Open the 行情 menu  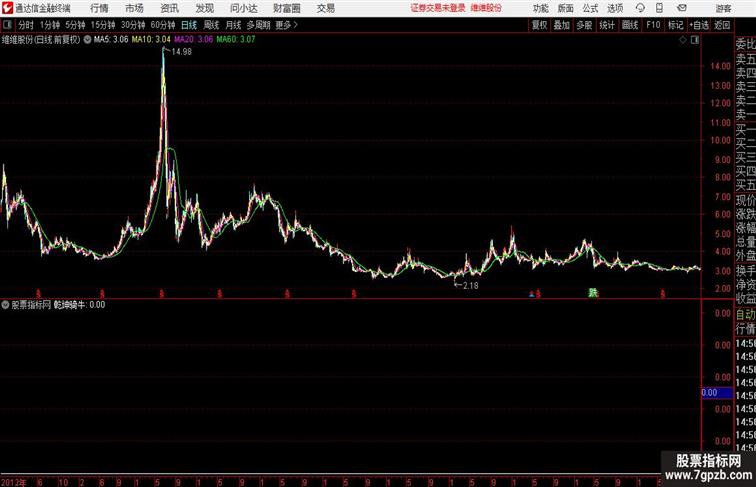[x=99, y=8]
